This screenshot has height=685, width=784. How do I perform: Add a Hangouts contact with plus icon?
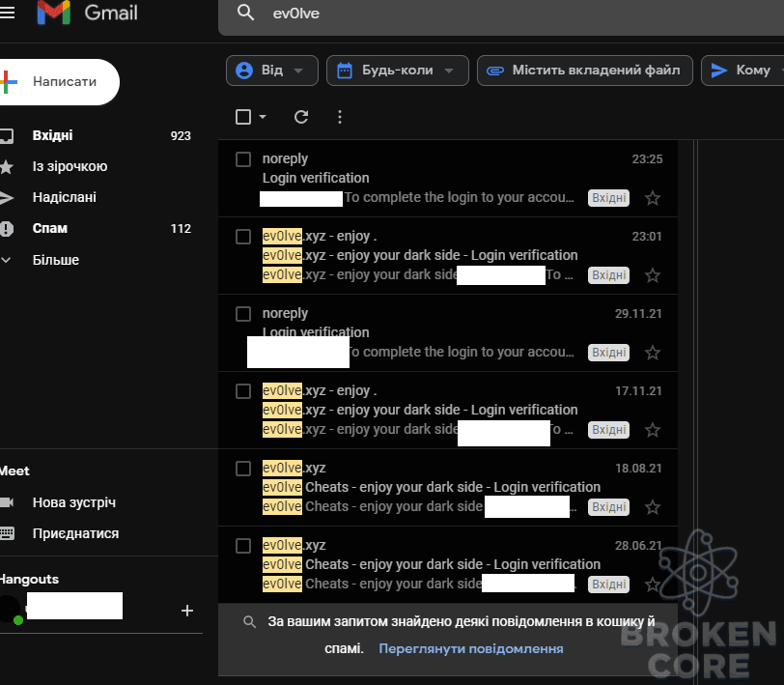coord(187,611)
